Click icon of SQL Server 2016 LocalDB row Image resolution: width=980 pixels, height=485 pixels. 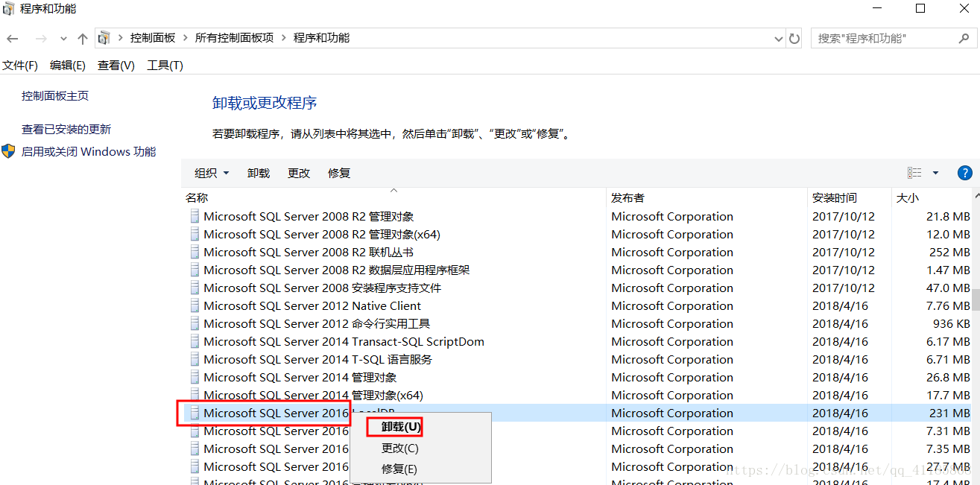click(x=195, y=413)
